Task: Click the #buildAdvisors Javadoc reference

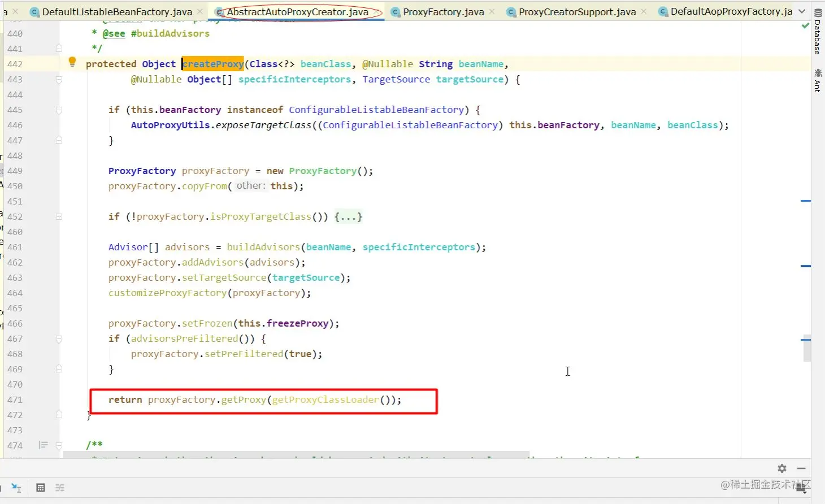Action: [170, 34]
